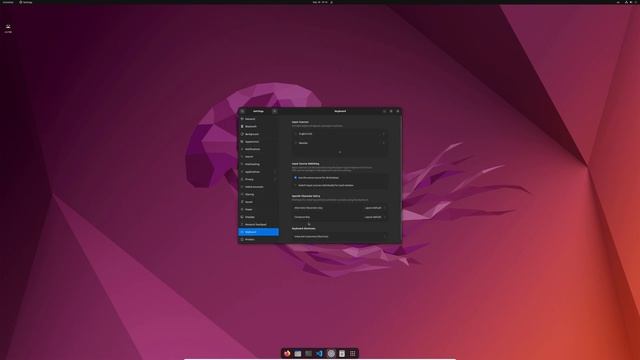Open the search icon in Settings header
Screen dimensions: 640x360
[242, 111]
